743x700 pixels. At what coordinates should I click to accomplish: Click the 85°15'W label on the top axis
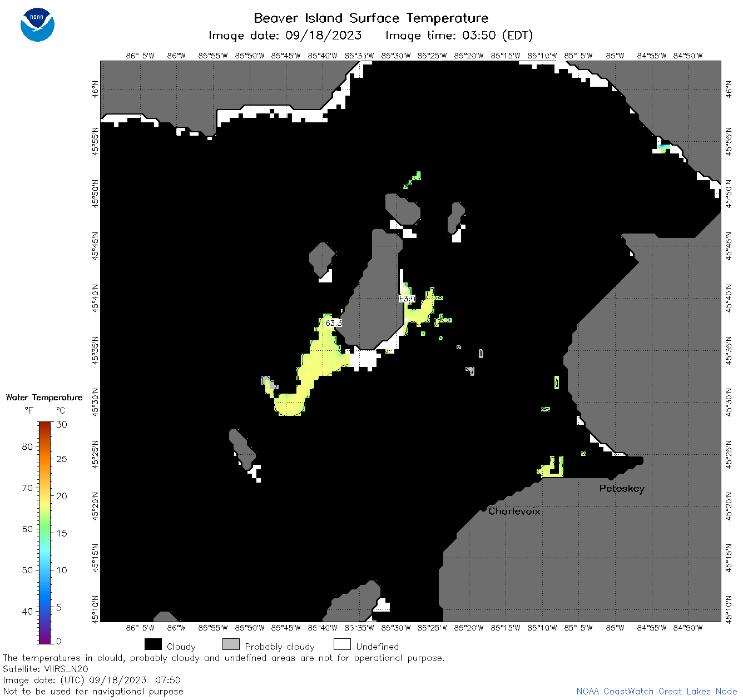[x=506, y=56]
